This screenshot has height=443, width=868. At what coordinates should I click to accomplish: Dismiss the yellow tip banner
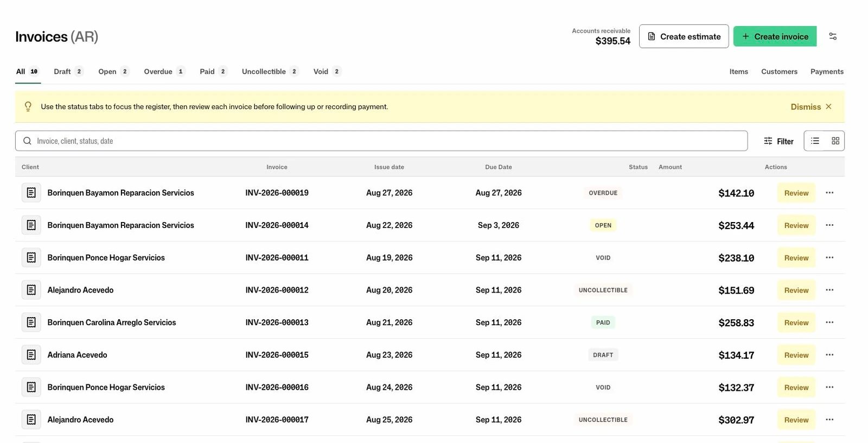point(811,107)
